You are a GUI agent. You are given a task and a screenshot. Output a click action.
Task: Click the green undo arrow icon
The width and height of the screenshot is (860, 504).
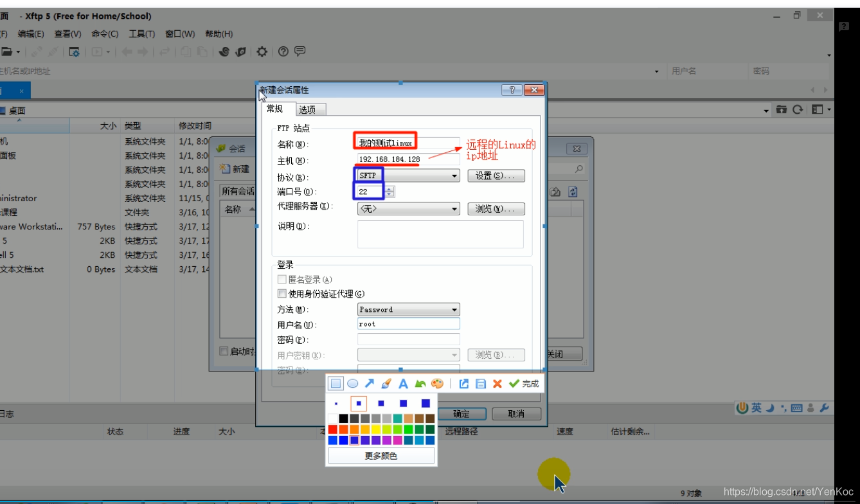[x=420, y=384]
